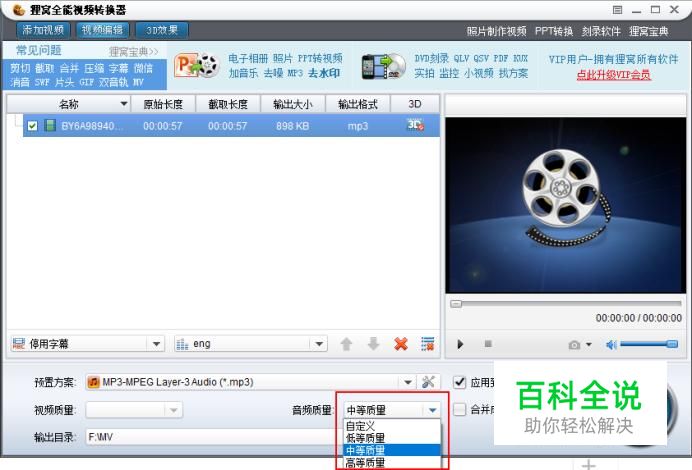Click the 添加视频 button

point(43,30)
